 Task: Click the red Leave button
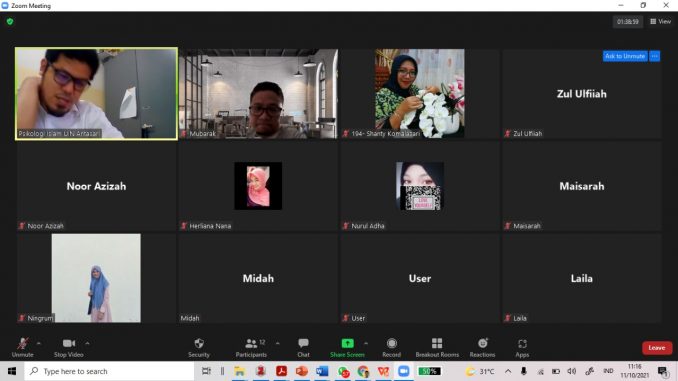tap(657, 348)
